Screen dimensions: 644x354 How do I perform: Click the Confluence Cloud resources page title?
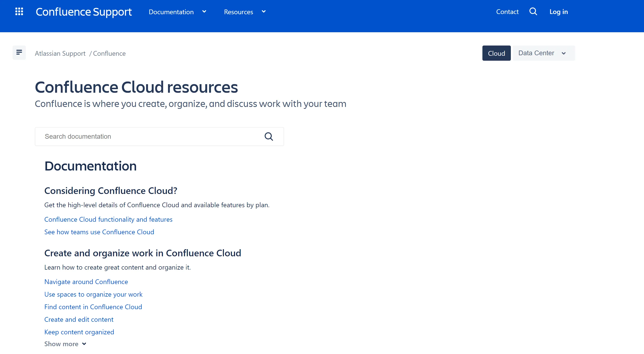(x=136, y=87)
